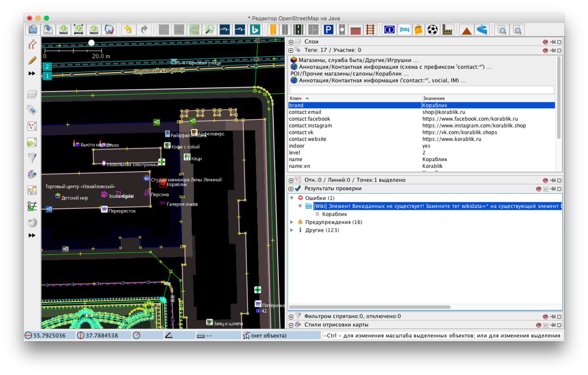Select the brick wall preset icon
588x375 pixels.
[x=356, y=30]
